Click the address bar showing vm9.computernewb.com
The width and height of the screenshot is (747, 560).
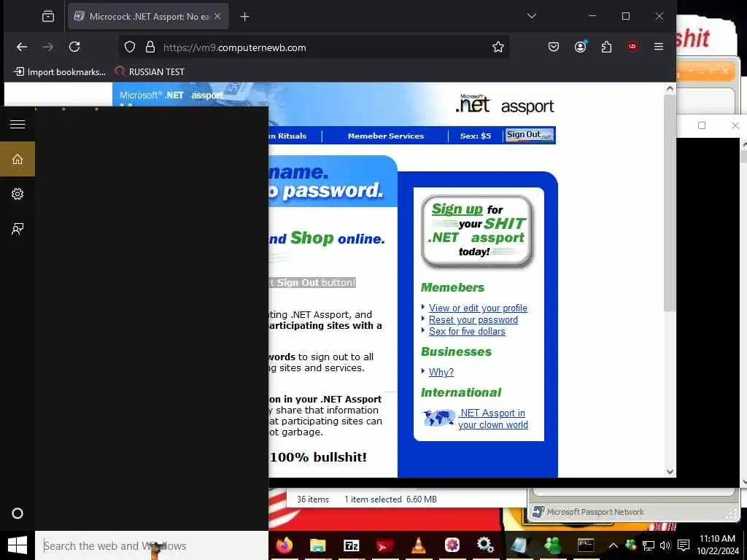tap(314, 47)
